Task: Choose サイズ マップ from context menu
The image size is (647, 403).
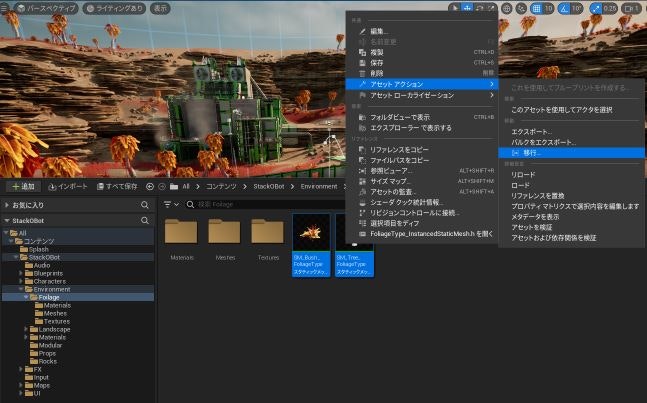Action: tap(422, 181)
